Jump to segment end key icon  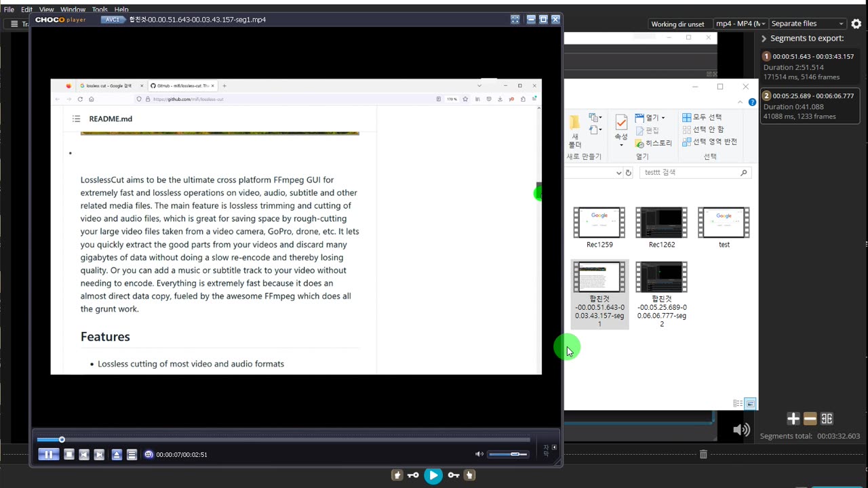tap(454, 475)
